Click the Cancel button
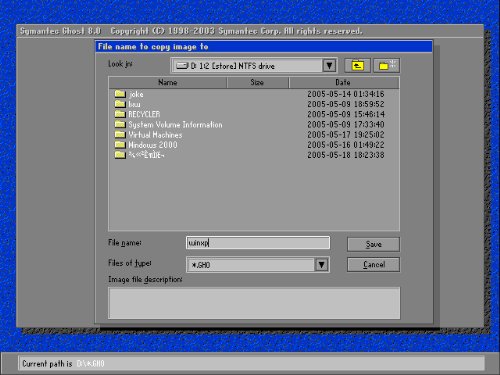Screen dimensions: 500x375 [373, 265]
